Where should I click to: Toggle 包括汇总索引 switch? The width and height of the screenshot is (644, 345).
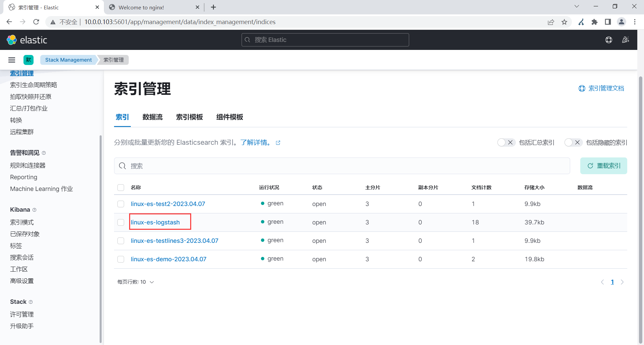tap(506, 142)
